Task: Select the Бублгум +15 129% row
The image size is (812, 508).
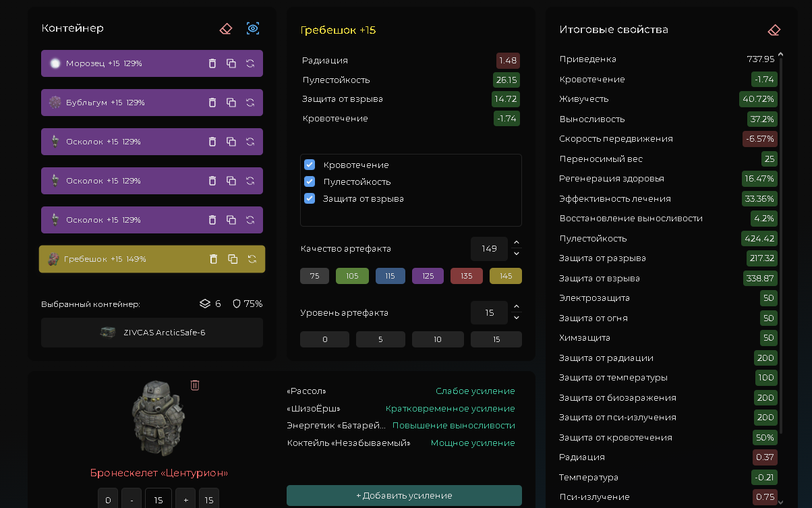Action: pyautogui.click(x=152, y=103)
